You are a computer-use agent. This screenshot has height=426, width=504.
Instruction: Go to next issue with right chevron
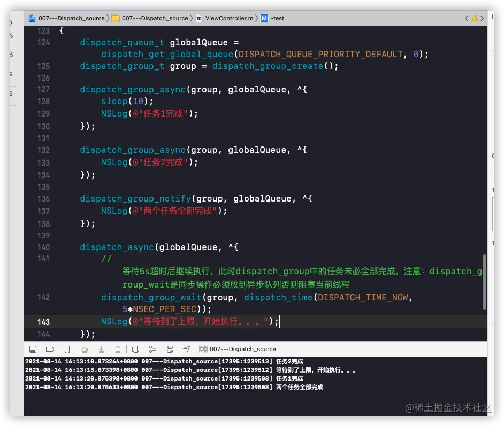tap(482, 18)
